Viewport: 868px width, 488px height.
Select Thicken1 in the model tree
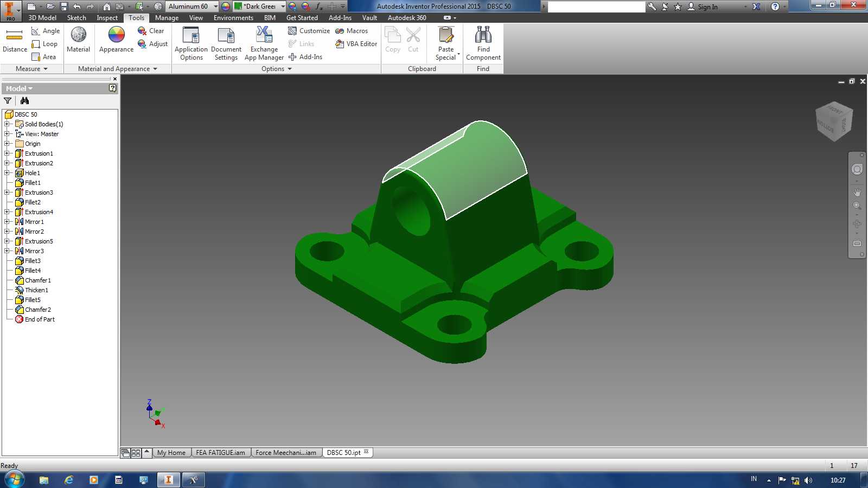pos(36,290)
